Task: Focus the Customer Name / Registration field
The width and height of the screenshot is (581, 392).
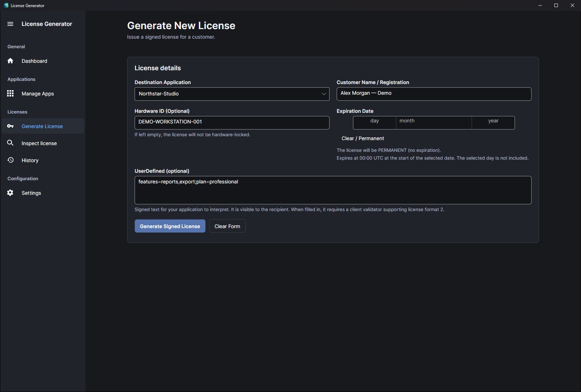Action: pyautogui.click(x=434, y=94)
